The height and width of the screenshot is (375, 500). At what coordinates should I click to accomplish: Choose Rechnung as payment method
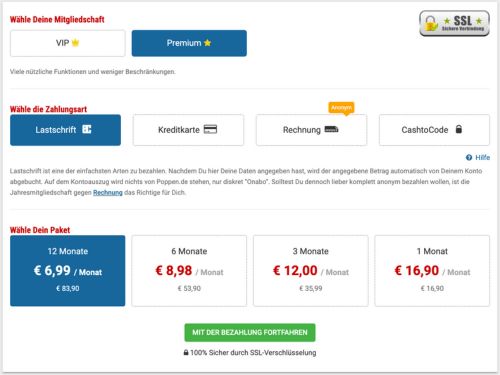coord(311,130)
